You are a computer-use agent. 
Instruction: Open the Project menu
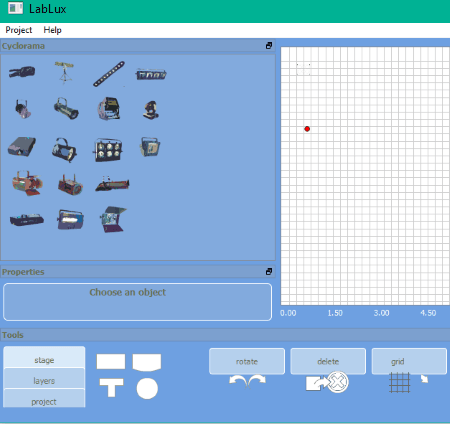click(19, 30)
